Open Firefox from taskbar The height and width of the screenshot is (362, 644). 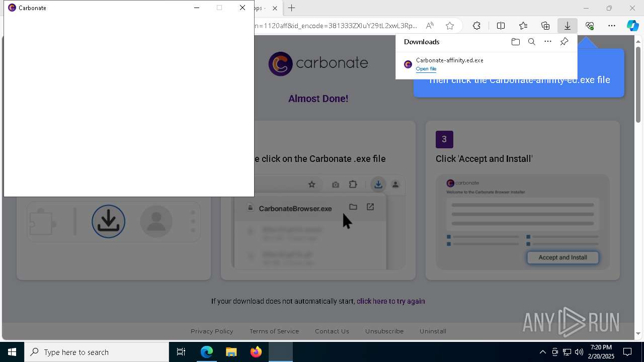256,352
